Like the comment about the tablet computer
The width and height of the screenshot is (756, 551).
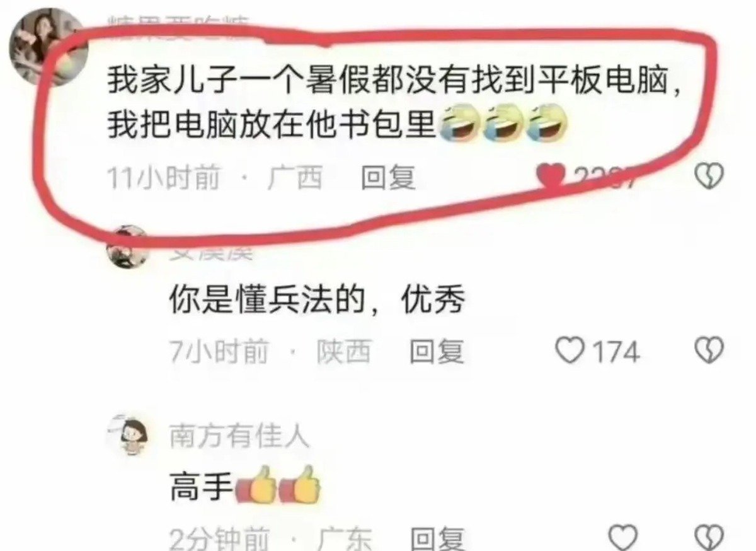click(x=553, y=177)
